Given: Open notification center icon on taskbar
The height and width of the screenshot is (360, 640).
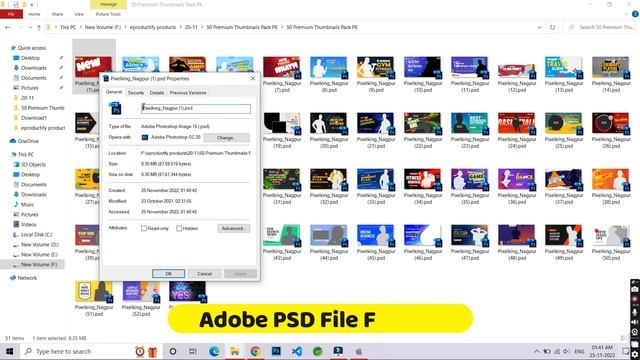Looking at the screenshot, I should point(625,352).
